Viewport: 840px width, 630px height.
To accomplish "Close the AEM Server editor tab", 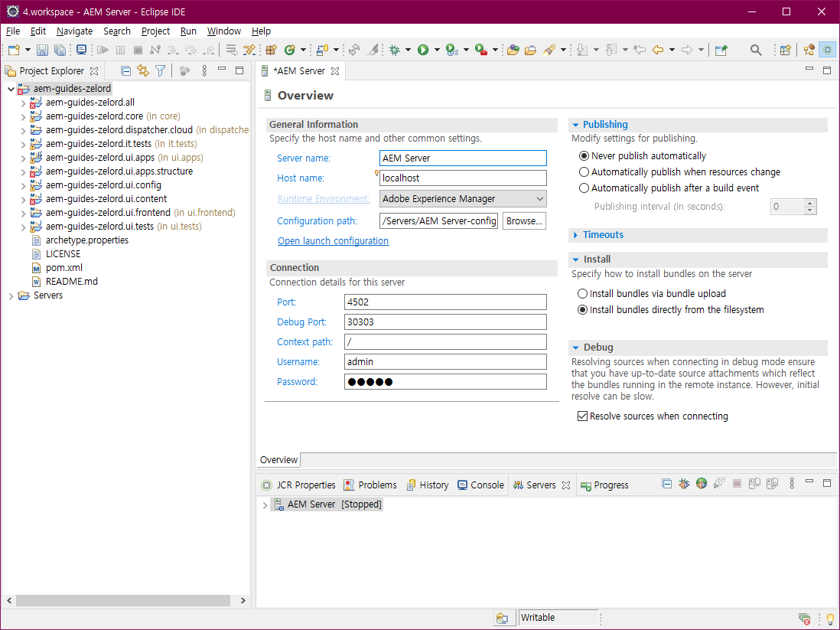I will click(335, 71).
